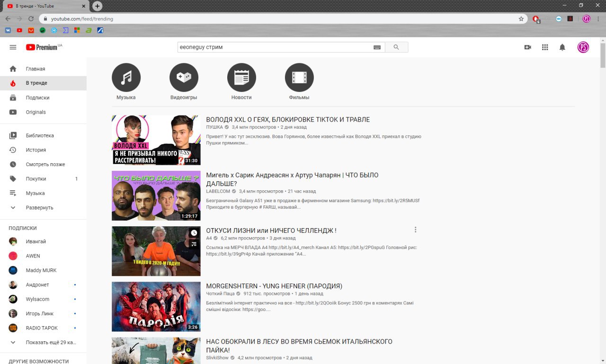Open LABELCOM channel name link
606x364 pixels.
[218, 191]
